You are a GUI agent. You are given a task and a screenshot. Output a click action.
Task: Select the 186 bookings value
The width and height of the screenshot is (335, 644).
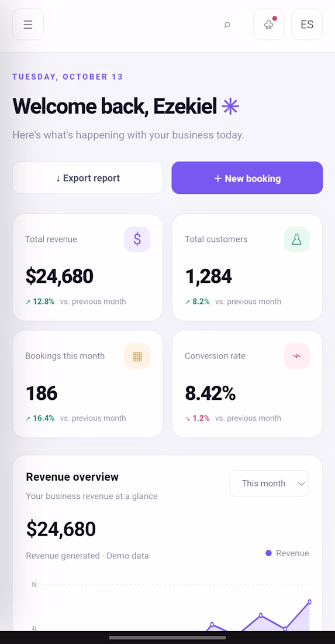coord(42,393)
